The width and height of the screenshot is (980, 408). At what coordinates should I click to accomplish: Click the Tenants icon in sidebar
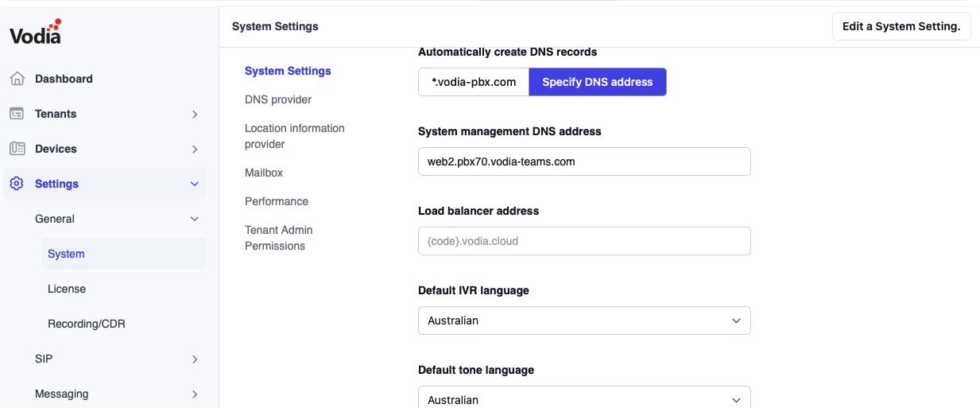(17, 114)
